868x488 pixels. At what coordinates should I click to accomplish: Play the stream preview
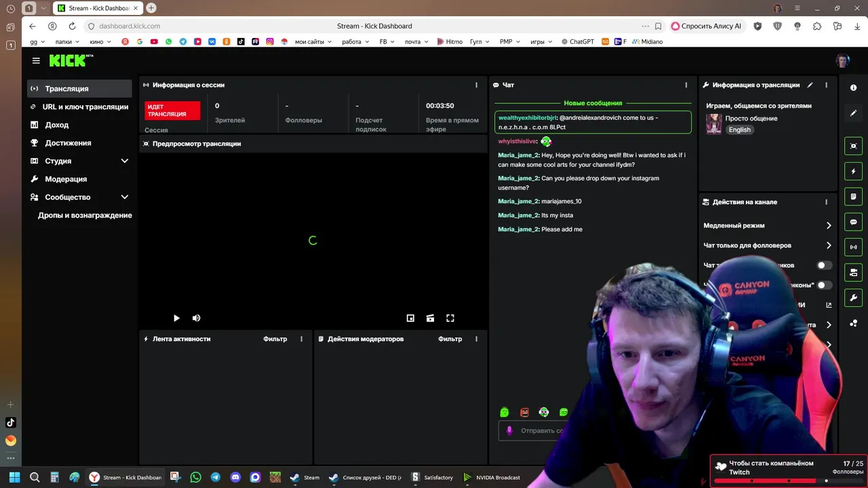[x=176, y=318]
